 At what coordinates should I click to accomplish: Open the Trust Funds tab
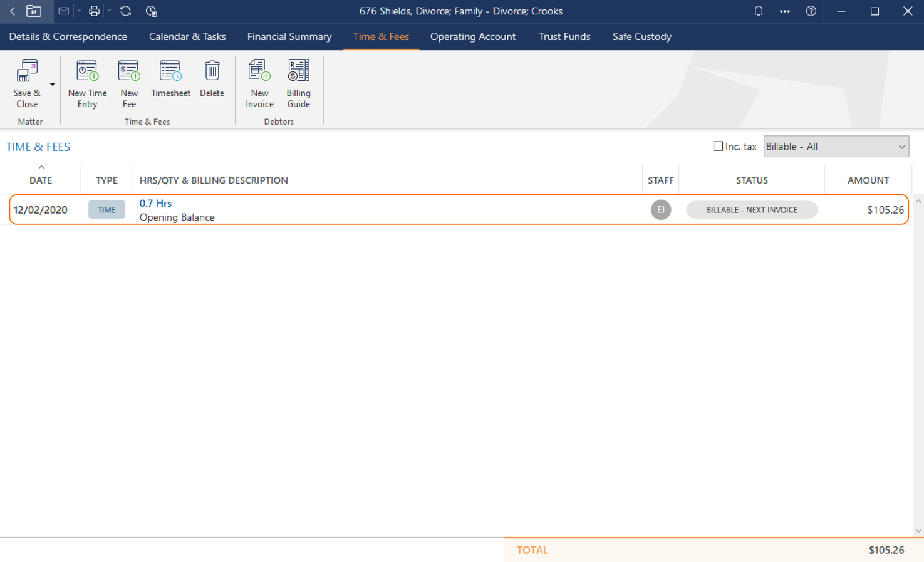click(564, 37)
